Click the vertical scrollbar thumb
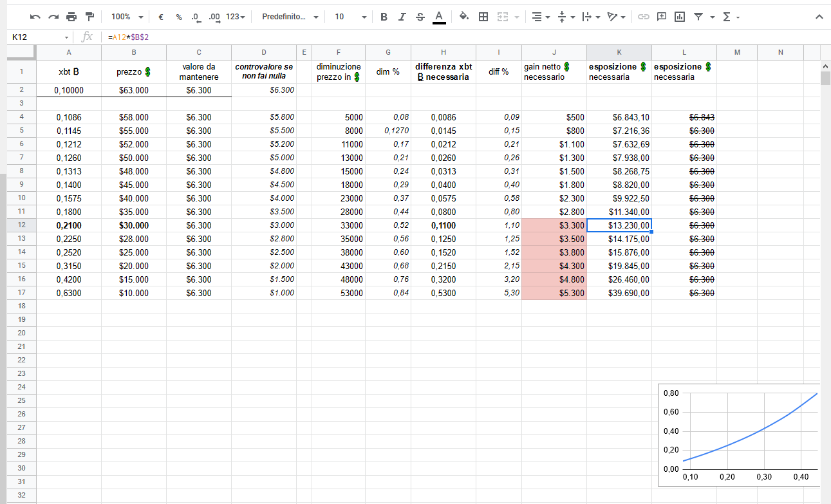Viewport: 831px width, 504px height. (x=825, y=79)
